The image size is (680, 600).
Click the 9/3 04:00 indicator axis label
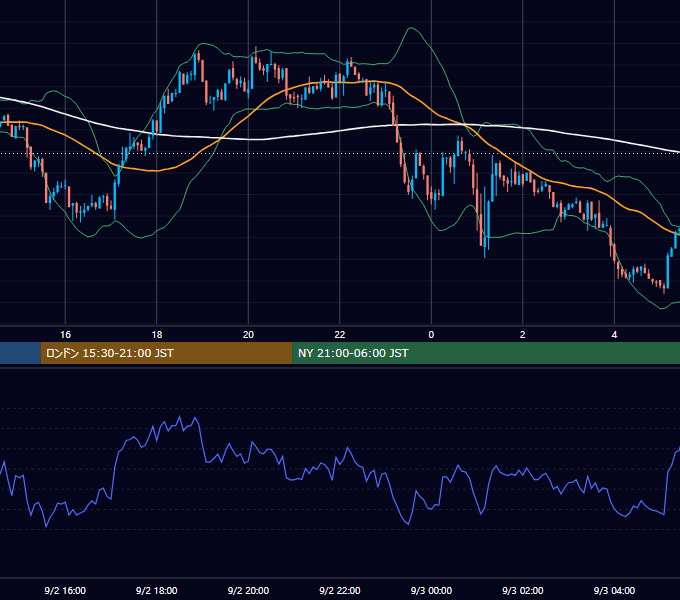(x=615, y=590)
